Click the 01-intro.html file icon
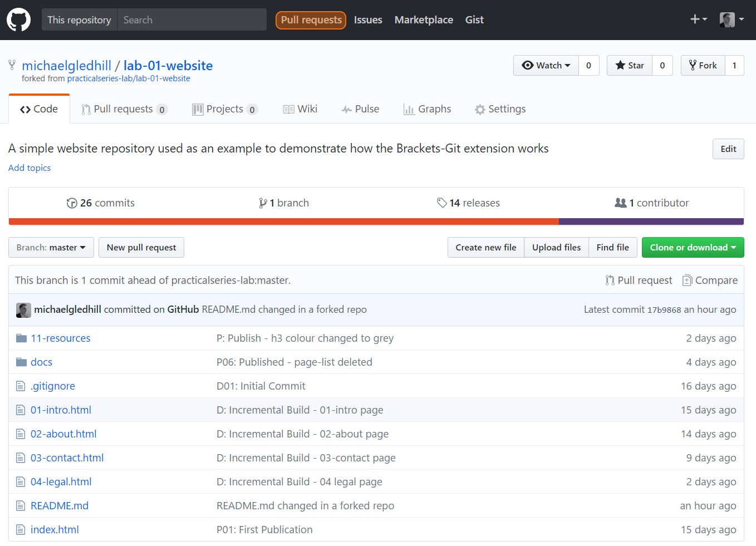Screen dimensions: 756x546 [x=21, y=410]
